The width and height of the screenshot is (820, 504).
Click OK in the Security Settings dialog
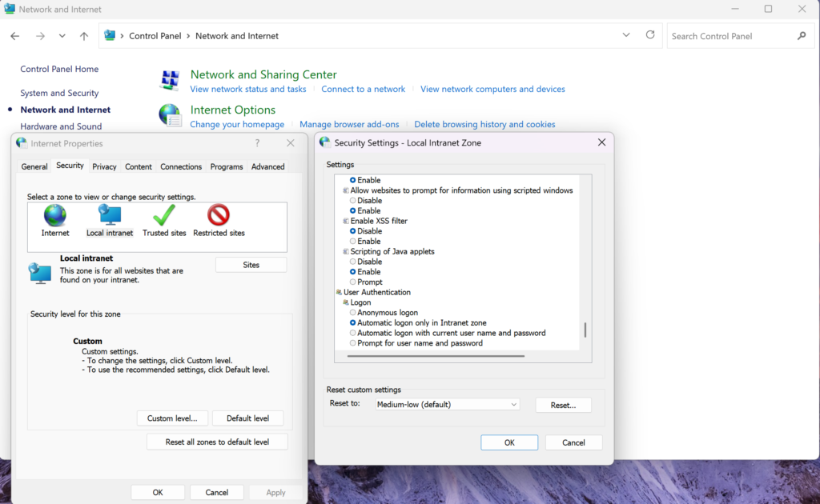coord(509,442)
